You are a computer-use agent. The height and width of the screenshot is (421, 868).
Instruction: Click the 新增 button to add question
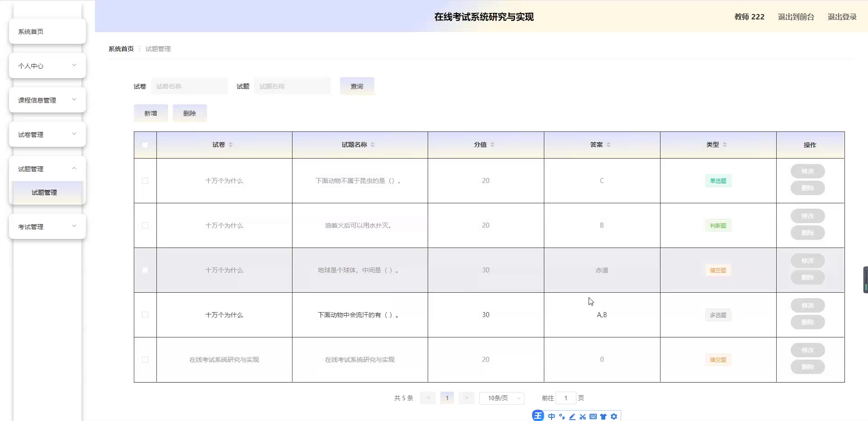[151, 113]
